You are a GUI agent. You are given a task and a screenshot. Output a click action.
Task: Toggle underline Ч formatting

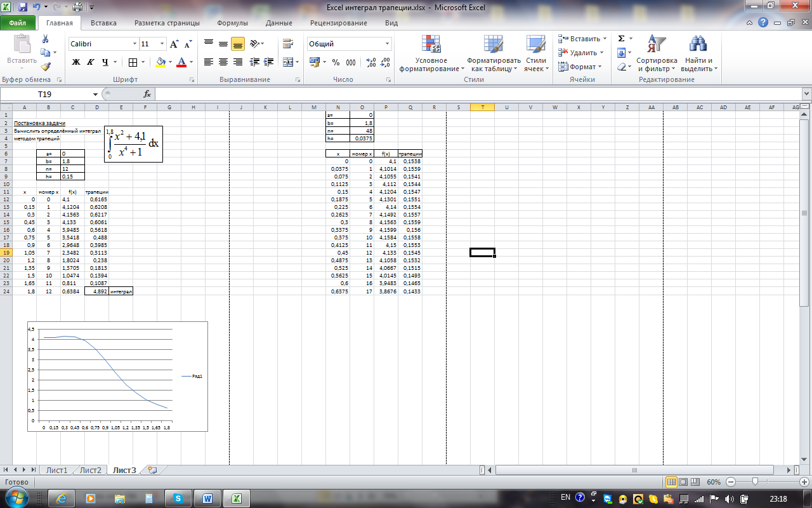coord(105,62)
